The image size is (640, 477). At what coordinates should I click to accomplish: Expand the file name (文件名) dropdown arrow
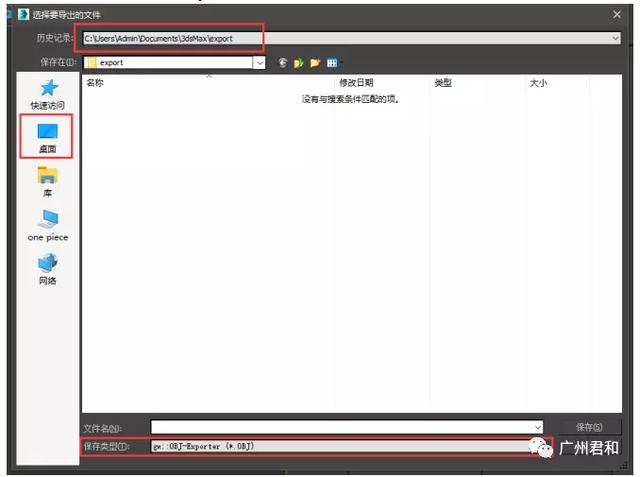(538, 427)
